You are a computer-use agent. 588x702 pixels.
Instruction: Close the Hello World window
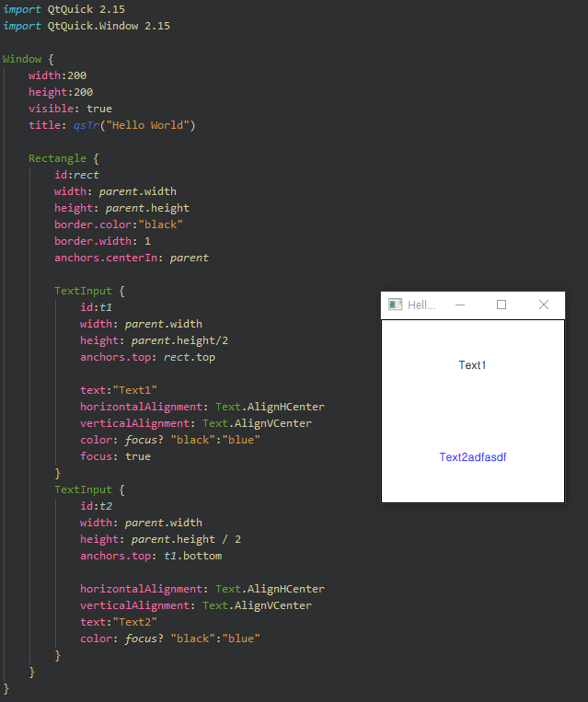tap(544, 305)
